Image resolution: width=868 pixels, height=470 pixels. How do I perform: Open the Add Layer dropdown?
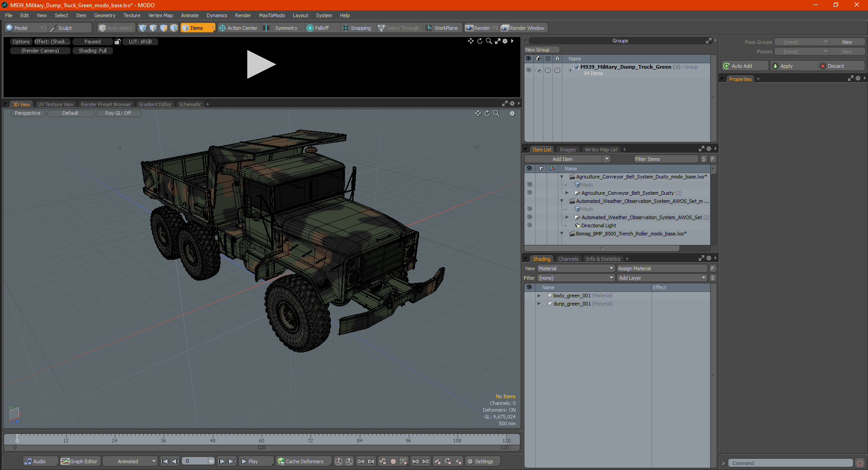(662, 278)
